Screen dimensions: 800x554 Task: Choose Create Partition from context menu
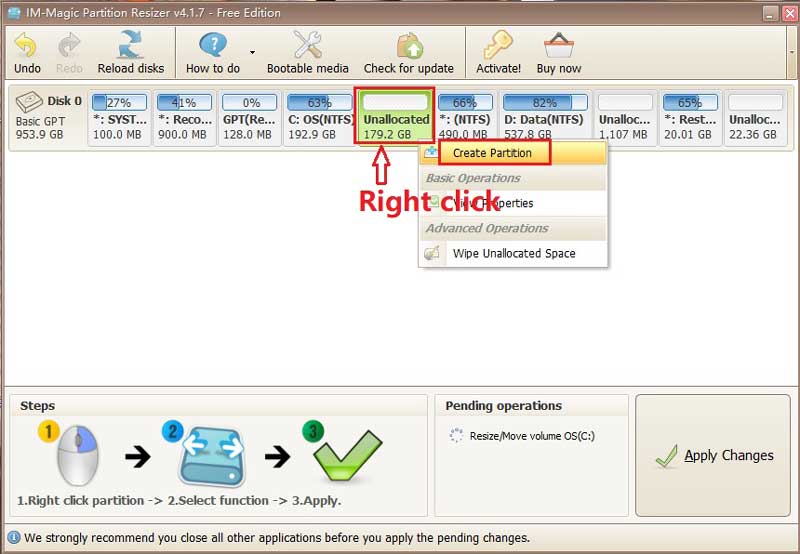513,153
